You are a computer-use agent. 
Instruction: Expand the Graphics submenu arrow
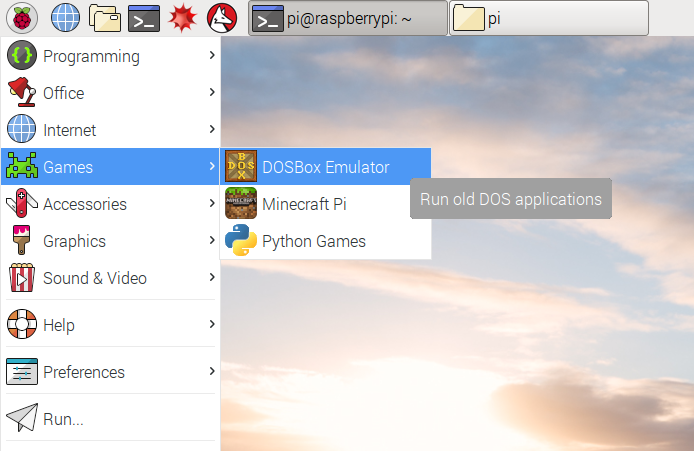(x=212, y=240)
